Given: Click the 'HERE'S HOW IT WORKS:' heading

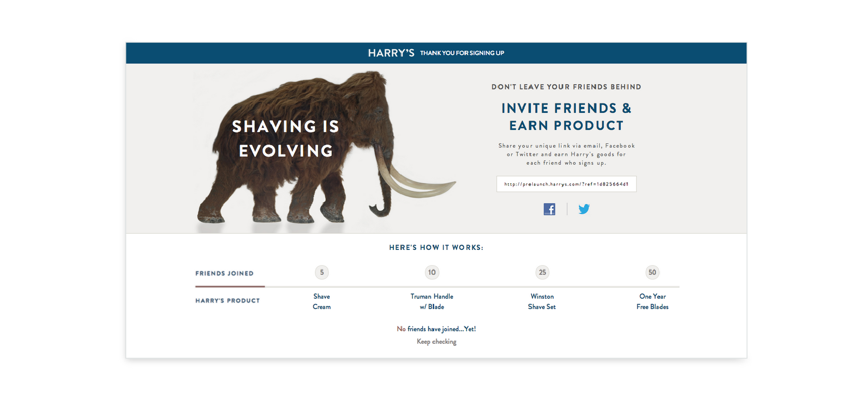Looking at the screenshot, I should click(x=436, y=247).
